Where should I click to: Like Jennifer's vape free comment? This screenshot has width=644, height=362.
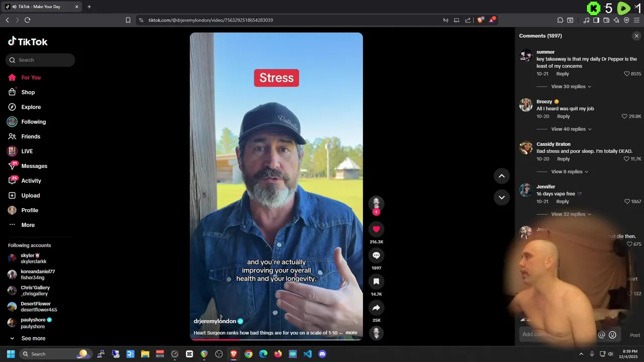point(627,202)
